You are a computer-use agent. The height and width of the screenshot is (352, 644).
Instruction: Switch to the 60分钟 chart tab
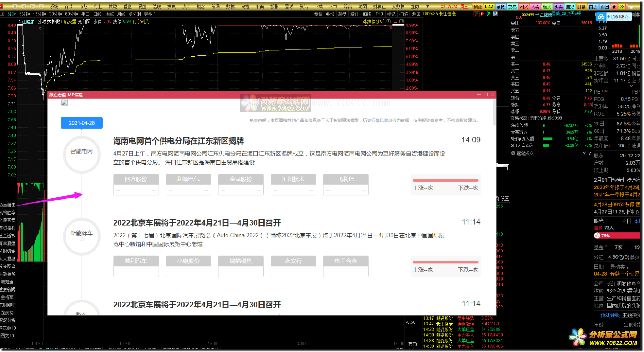(71, 14)
